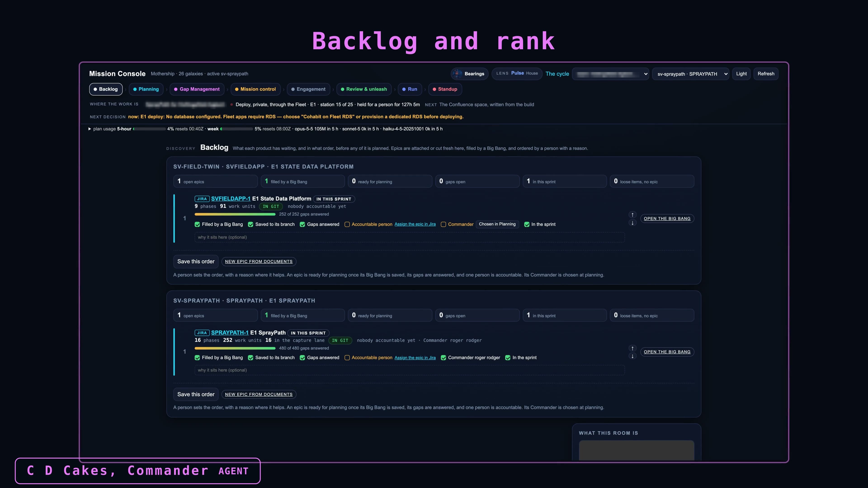Click the loose items, no epic stat in SV-SPRAYPATH
Screen dimensions: 868x488
point(652,315)
